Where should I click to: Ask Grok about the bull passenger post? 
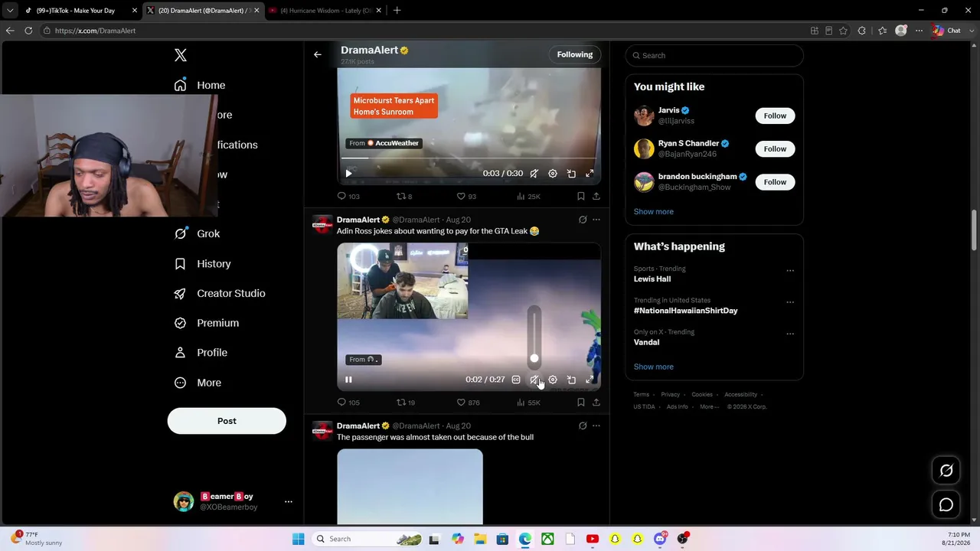[583, 425]
